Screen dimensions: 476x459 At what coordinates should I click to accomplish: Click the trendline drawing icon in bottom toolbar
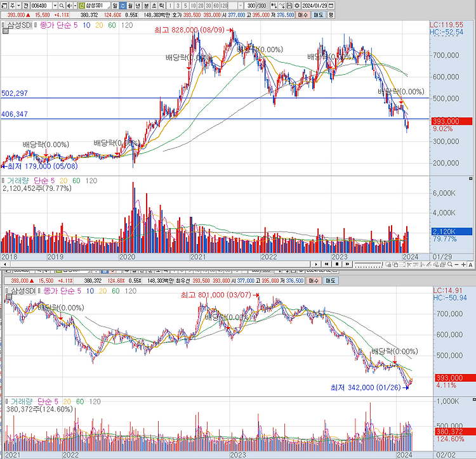tap(429, 264)
